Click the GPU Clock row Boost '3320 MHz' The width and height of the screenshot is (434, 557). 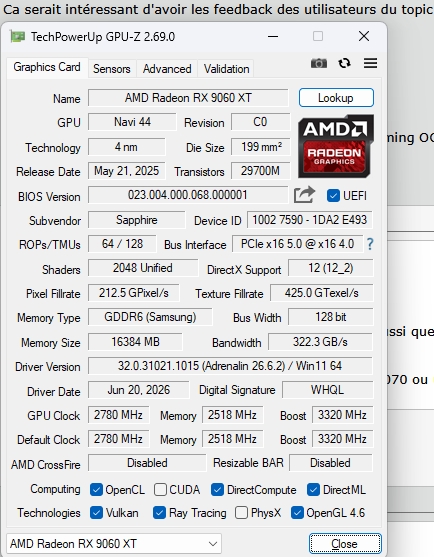342,415
